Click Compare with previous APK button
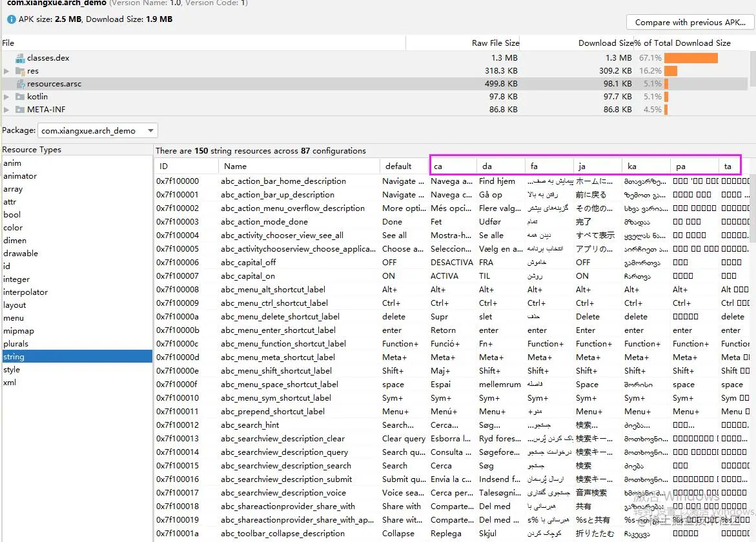Screen dimensions: 756x542 pos(690,22)
